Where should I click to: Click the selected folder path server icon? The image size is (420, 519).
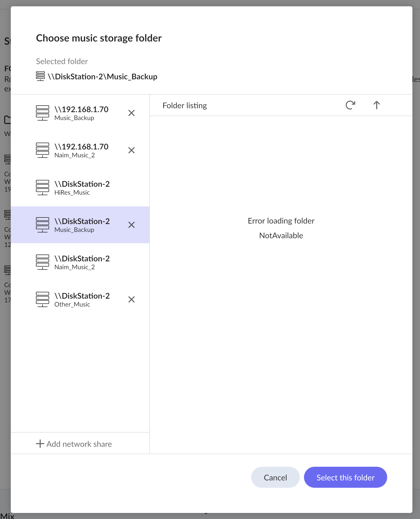[x=40, y=76]
